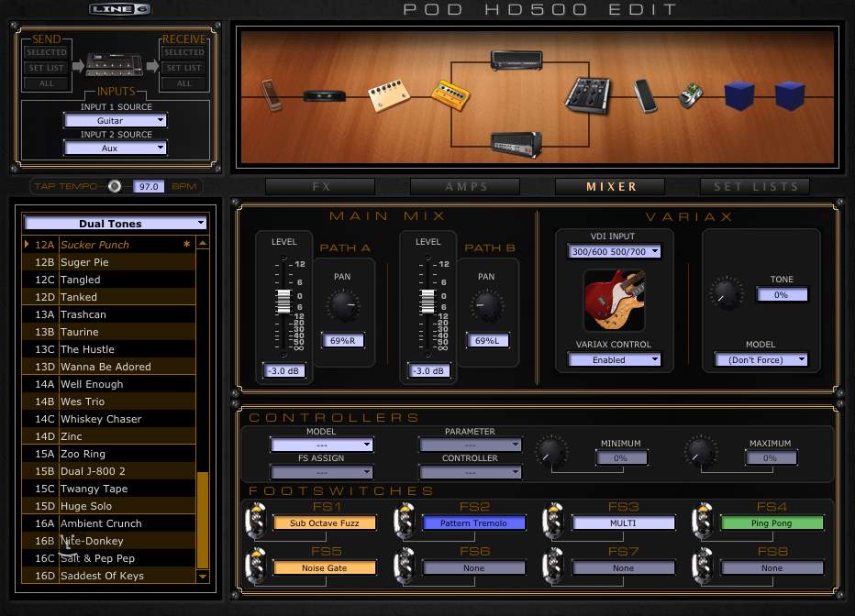The height and width of the screenshot is (616, 855).
Task: Click Receive All button
Action: tap(183, 83)
